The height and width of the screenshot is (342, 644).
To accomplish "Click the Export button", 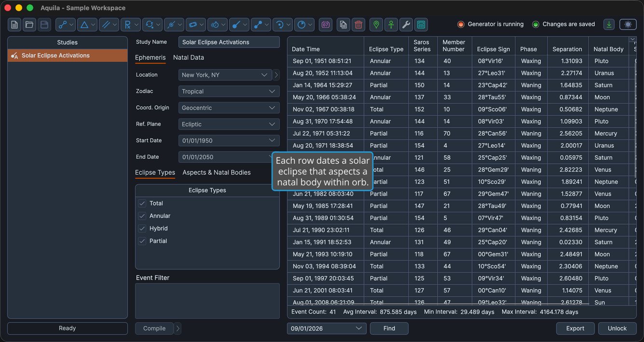I will (575, 328).
